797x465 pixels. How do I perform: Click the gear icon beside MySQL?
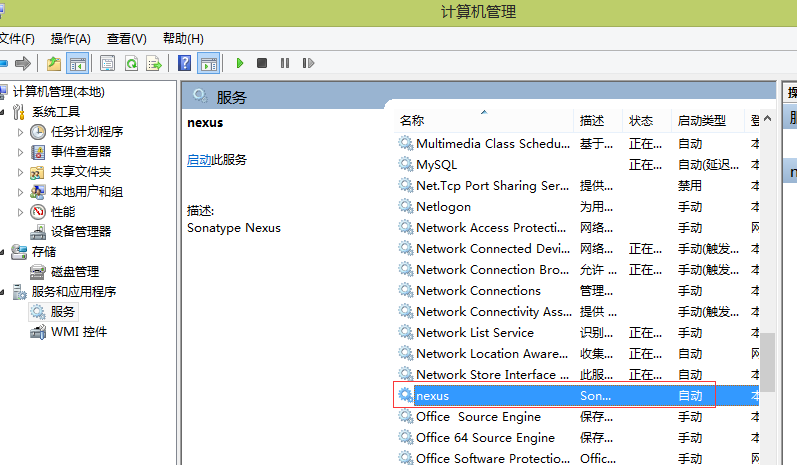coord(405,165)
